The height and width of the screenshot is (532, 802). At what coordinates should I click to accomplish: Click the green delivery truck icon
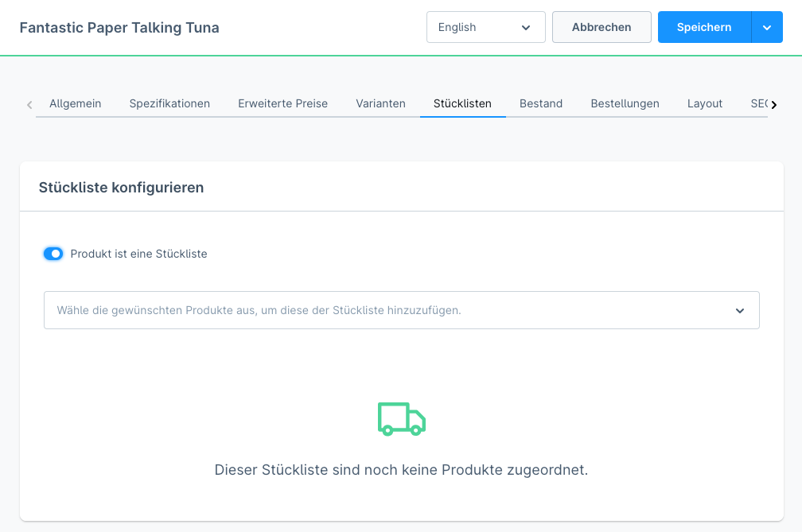pyautogui.click(x=402, y=419)
